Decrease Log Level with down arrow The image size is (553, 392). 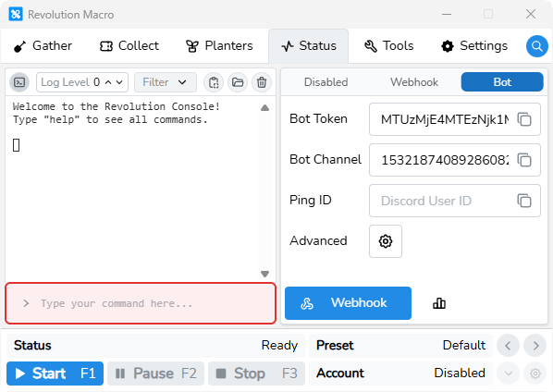119,82
